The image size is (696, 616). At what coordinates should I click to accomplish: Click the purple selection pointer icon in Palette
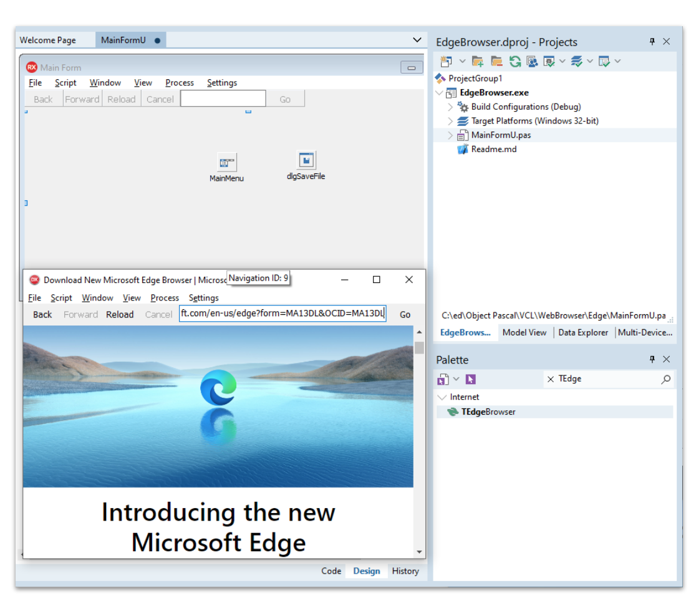tap(470, 379)
